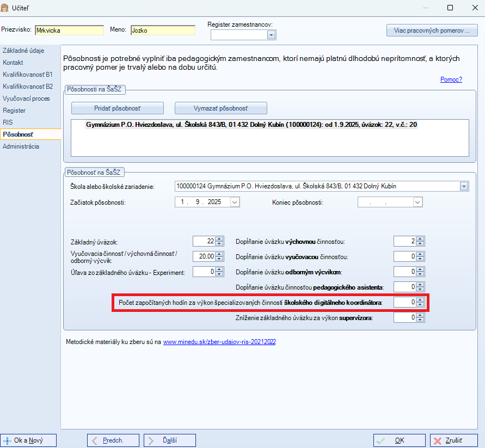Open Škola alebo školské zariadenie dropdown
Image resolution: width=485 pixels, height=448 pixels.
[464, 186]
